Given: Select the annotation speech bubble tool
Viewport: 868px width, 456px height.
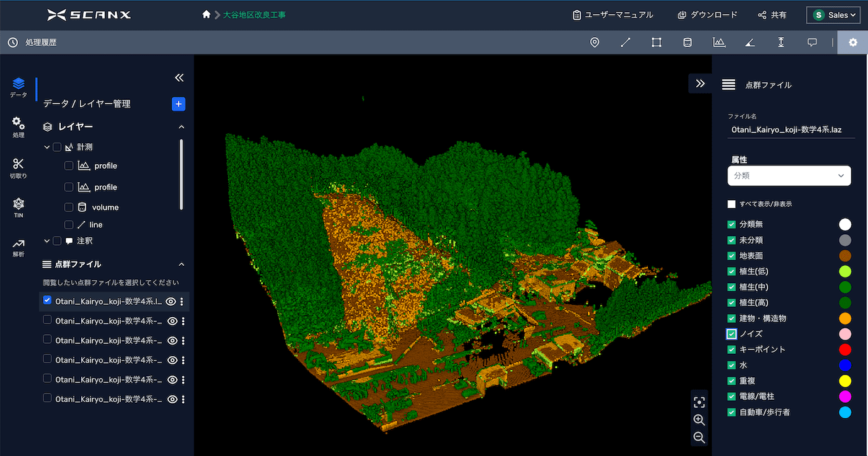Looking at the screenshot, I should pyautogui.click(x=812, y=42).
